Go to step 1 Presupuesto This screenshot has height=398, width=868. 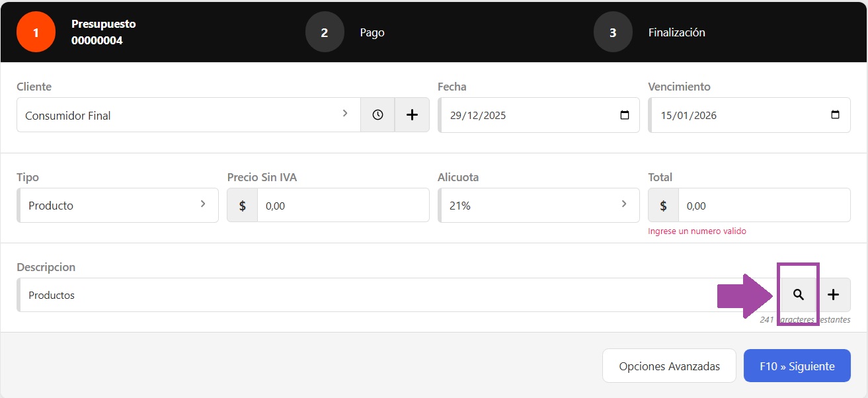[x=36, y=32]
